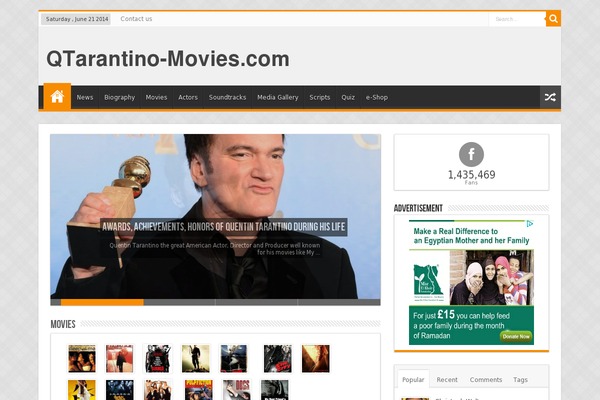Open the first movie thumbnail showing two faces
The image size is (600, 400).
pyautogui.click(x=82, y=359)
